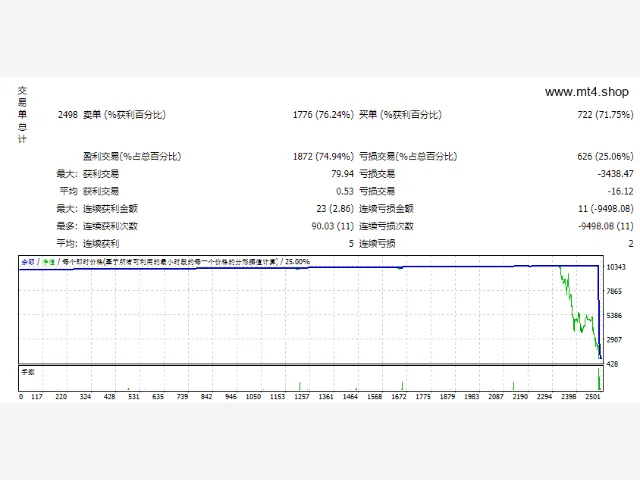The width and height of the screenshot is (640, 480).
Task: Click the y-axis label 2907
Action: click(x=614, y=340)
